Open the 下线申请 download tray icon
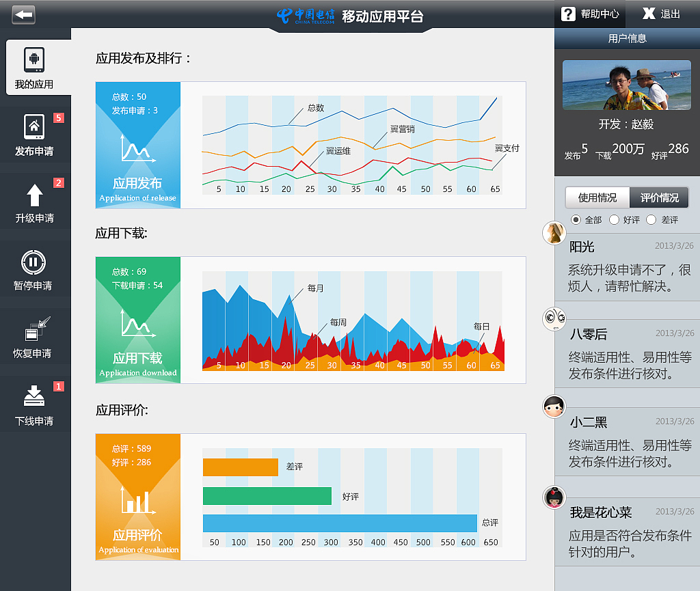The width and height of the screenshot is (700, 591). (x=34, y=396)
